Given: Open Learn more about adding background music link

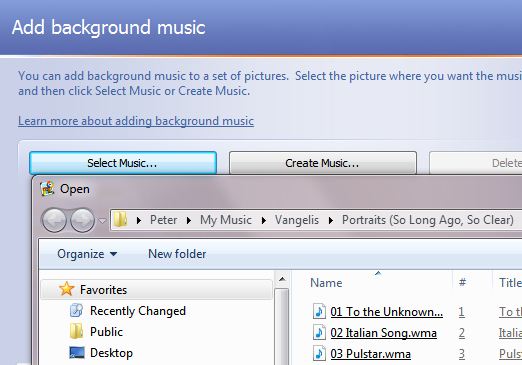Looking at the screenshot, I should point(136,121).
